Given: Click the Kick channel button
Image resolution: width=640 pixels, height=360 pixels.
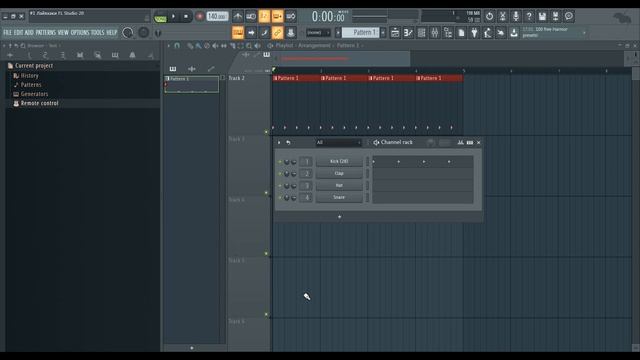Looking at the screenshot, I should tap(339, 162).
